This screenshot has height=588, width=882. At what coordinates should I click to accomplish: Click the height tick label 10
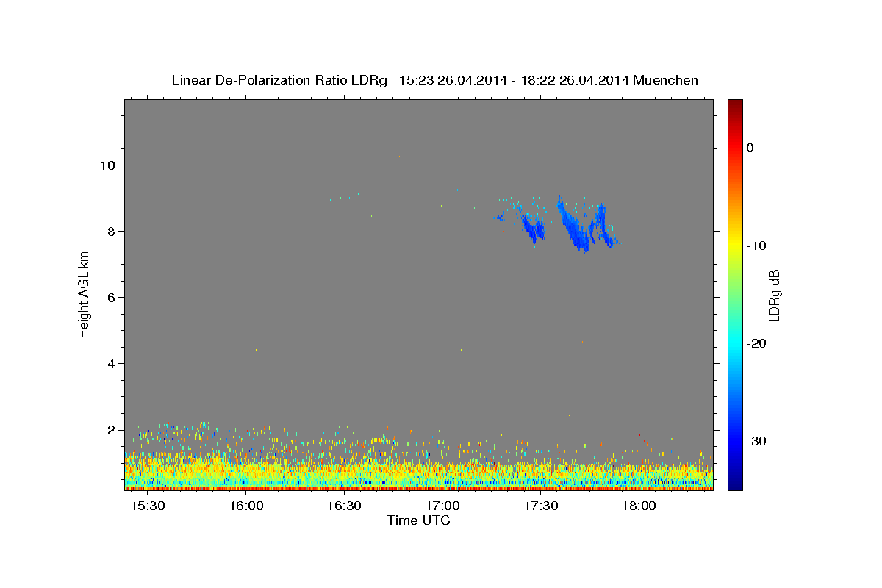click(108, 165)
